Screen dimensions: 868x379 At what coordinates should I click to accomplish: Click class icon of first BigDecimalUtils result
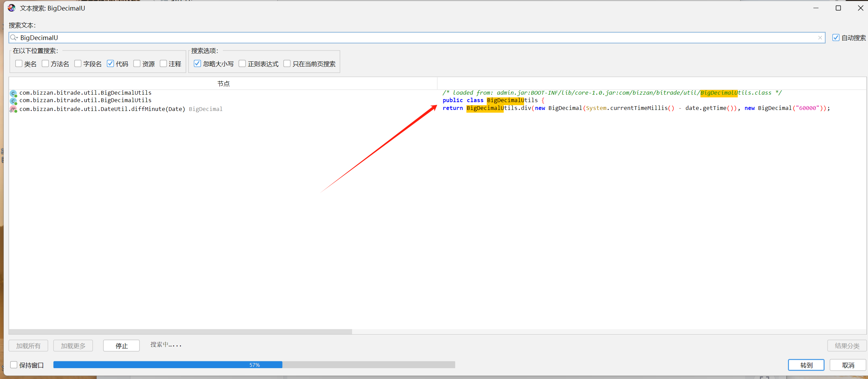13,93
